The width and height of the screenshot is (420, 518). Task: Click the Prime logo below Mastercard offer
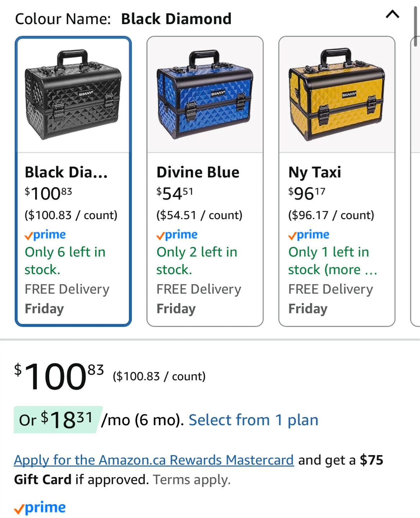[x=40, y=508]
